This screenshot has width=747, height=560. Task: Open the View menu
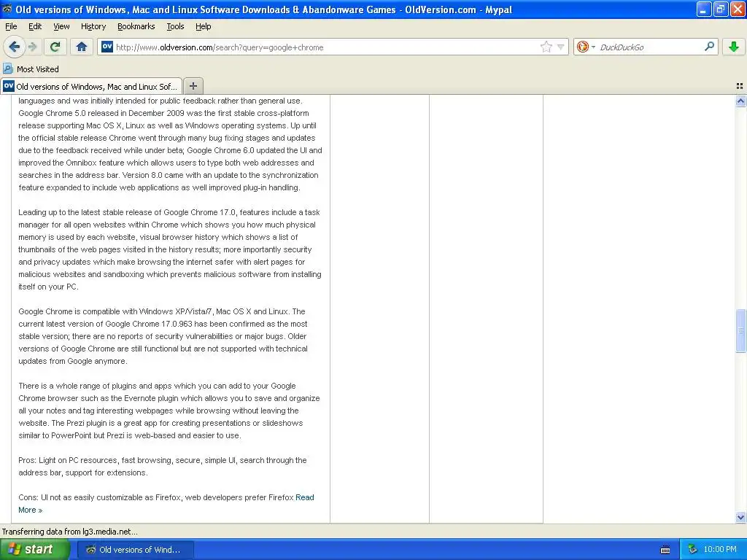[61, 26]
